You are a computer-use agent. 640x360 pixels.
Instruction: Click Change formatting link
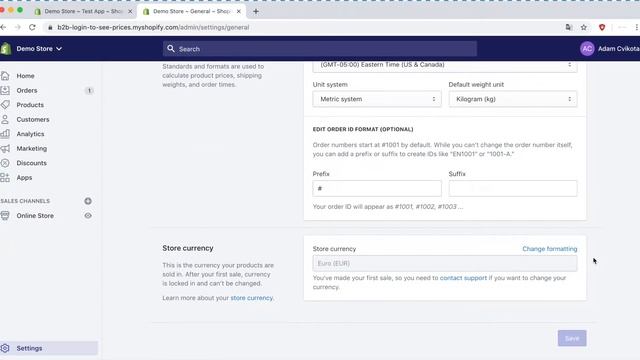tap(549, 249)
